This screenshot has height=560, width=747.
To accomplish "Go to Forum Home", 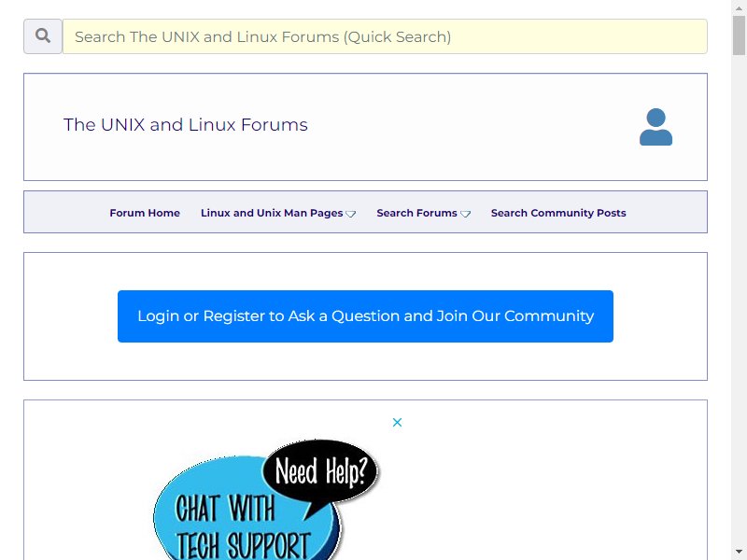I will click(145, 213).
